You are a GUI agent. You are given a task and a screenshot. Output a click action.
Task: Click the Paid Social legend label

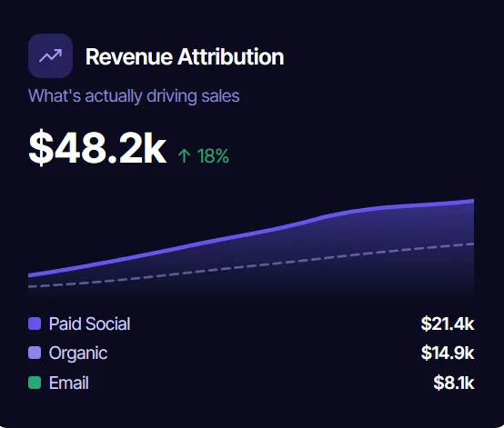pyautogui.click(x=90, y=323)
